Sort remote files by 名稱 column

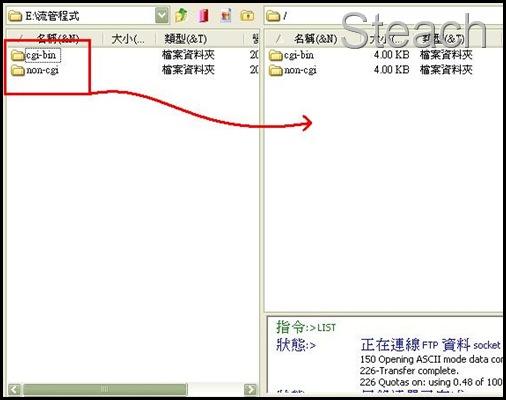click(x=316, y=39)
